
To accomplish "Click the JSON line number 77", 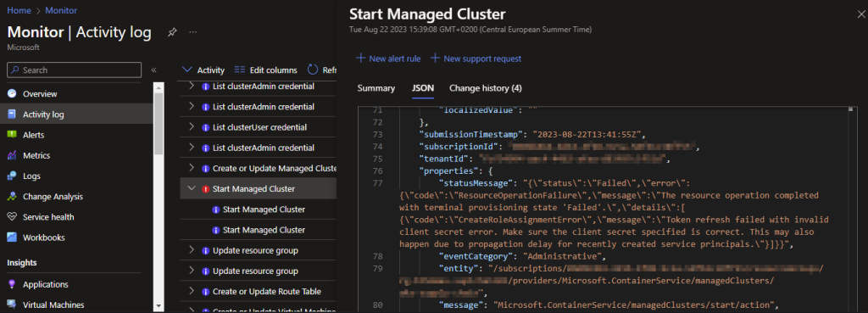I will (x=378, y=182).
